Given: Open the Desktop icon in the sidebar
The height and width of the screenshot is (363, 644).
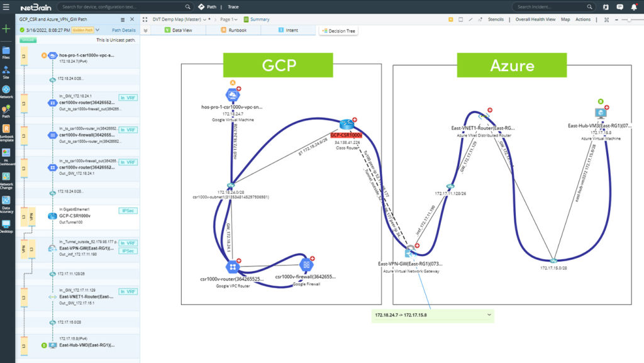Looking at the screenshot, I should [7, 224].
